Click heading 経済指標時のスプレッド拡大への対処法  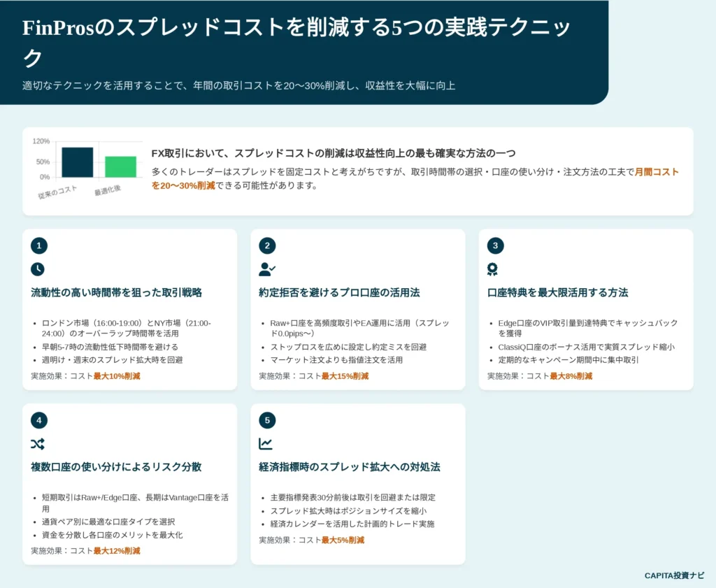tap(350, 467)
